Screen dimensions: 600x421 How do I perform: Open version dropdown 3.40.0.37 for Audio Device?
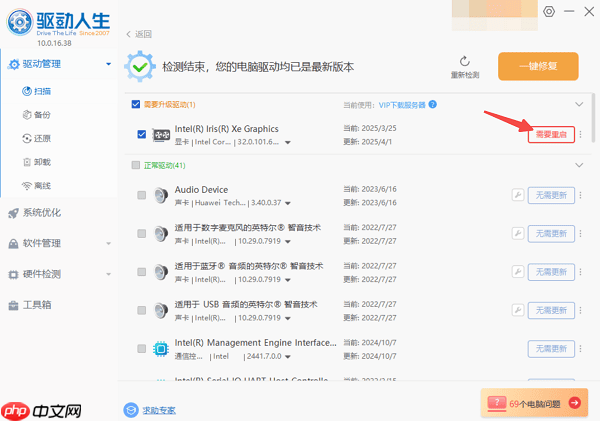point(288,203)
